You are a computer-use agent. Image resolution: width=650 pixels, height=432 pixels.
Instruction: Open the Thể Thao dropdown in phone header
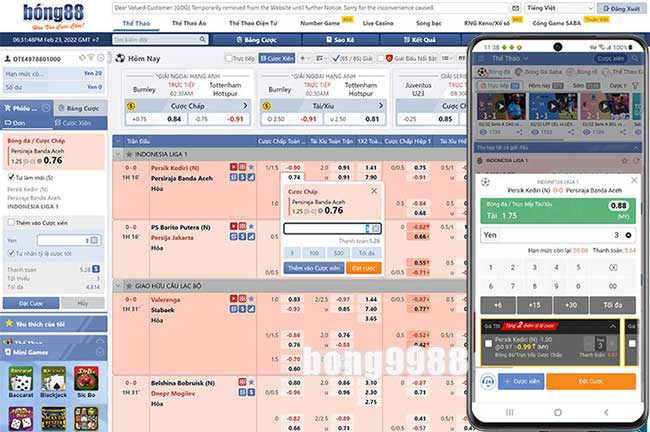(x=510, y=59)
